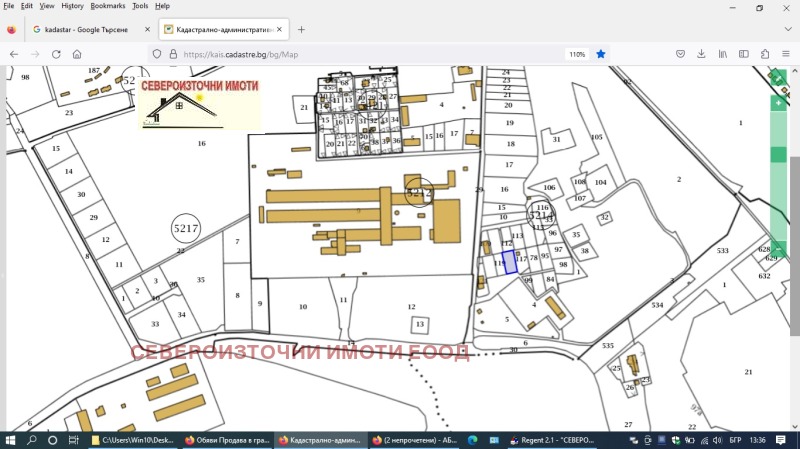The image size is (800, 449).
Task: Open the Bookmarks menu
Action: pyautogui.click(x=108, y=6)
